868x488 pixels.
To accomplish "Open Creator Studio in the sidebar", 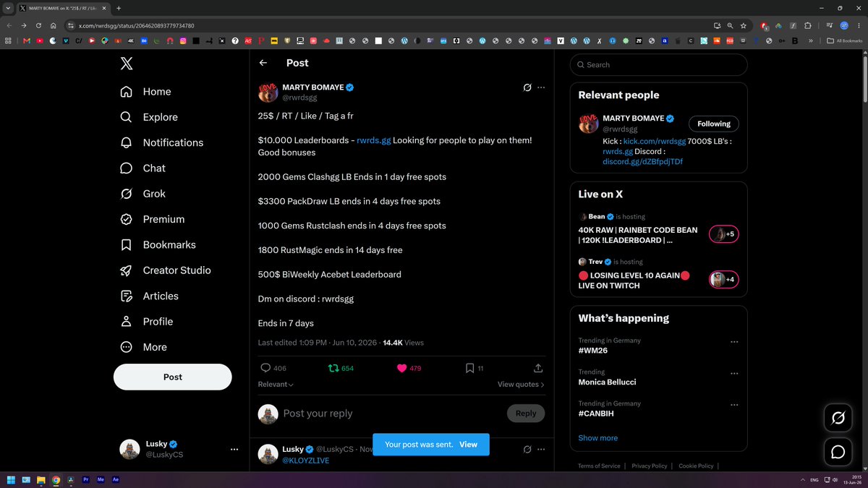I will [165, 270].
